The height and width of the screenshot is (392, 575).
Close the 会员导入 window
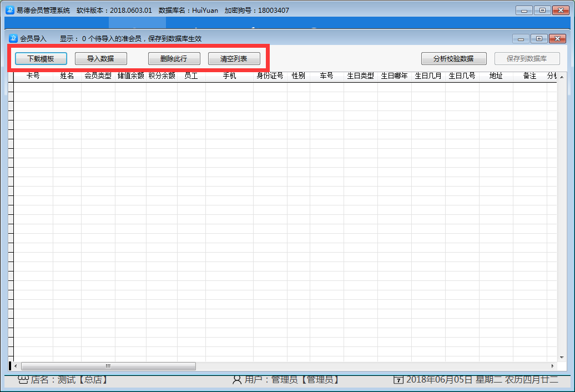557,38
